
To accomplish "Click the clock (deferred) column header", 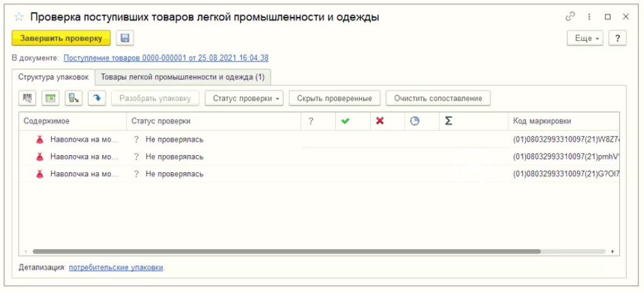I will point(414,121).
